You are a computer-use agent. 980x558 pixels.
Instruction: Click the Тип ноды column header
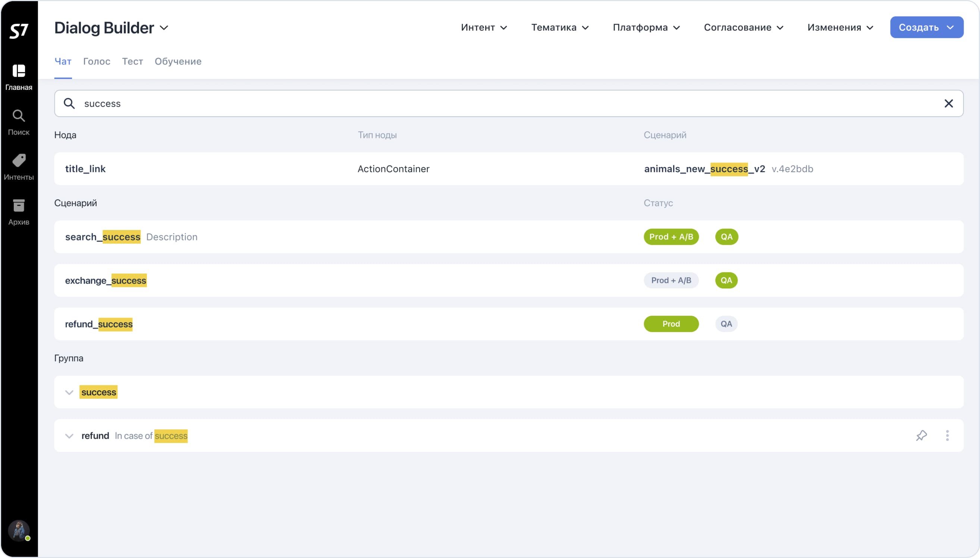(377, 135)
